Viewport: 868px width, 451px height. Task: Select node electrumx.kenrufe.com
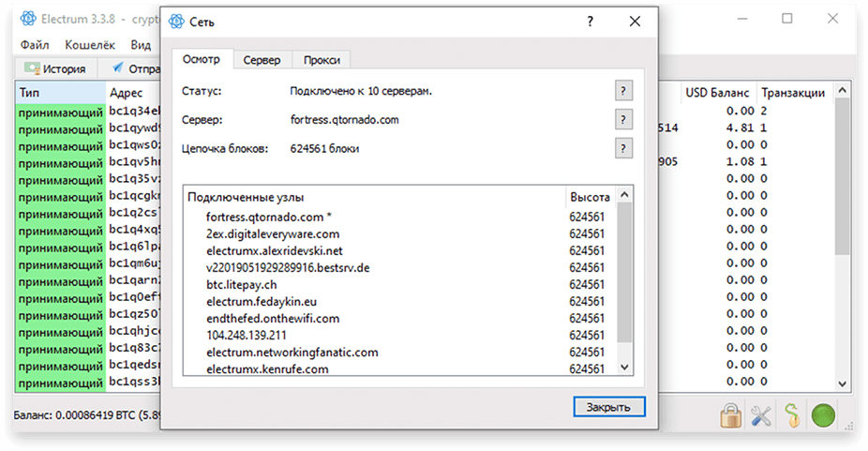coord(267,369)
